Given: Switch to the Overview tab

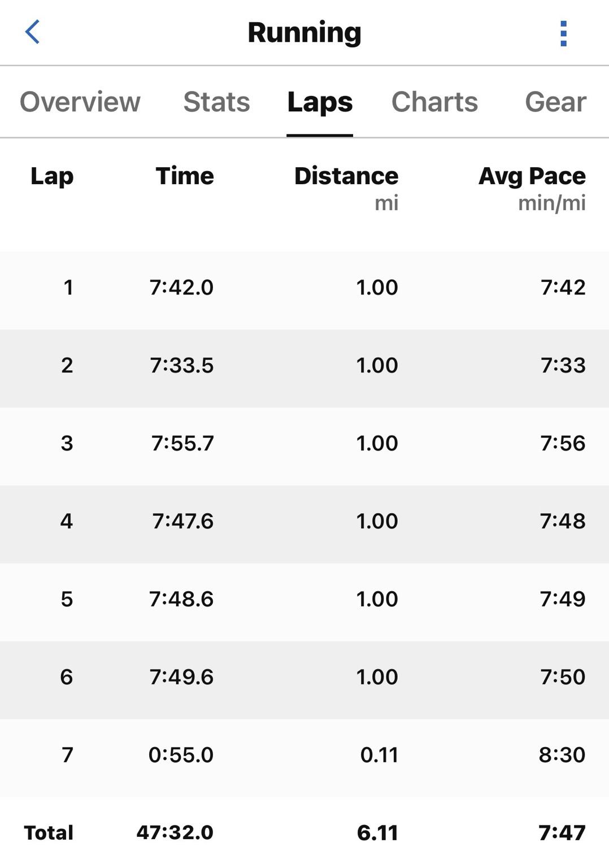Looking at the screenshot, I should coord(80,102).
